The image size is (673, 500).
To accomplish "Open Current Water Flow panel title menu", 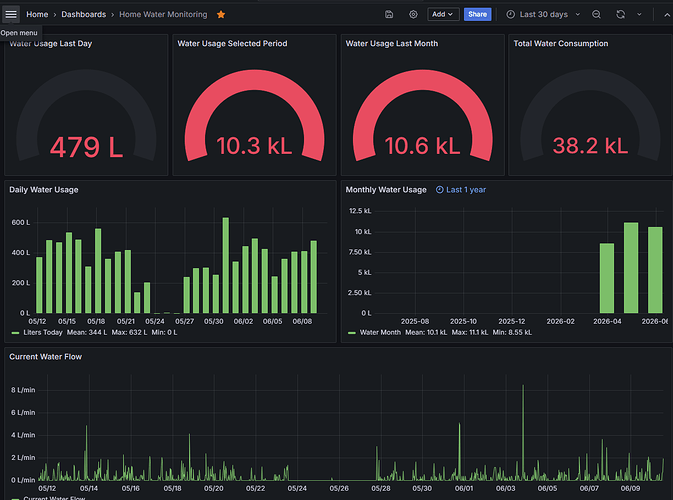I will (45, 357).
